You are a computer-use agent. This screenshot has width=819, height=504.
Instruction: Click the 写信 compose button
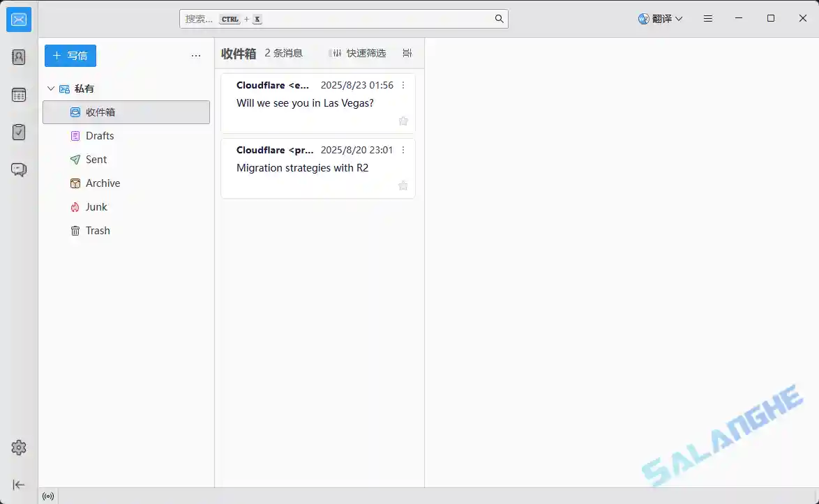point(70,55)
